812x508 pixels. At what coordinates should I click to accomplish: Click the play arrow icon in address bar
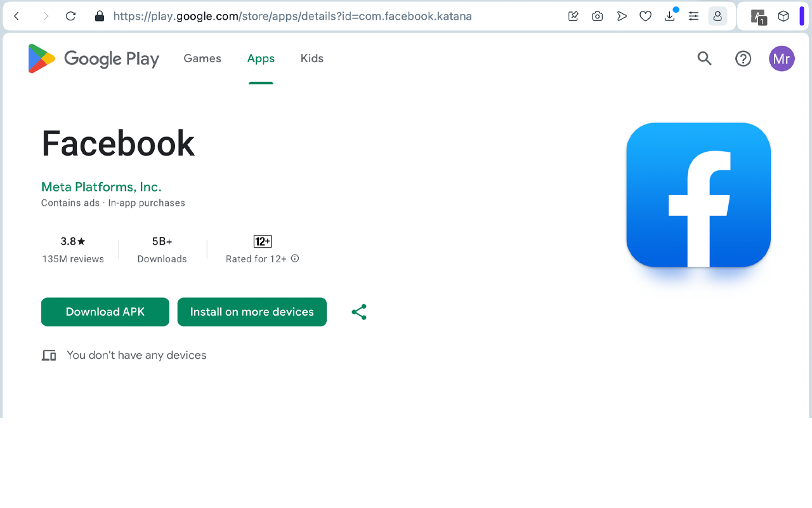[622, 17]
